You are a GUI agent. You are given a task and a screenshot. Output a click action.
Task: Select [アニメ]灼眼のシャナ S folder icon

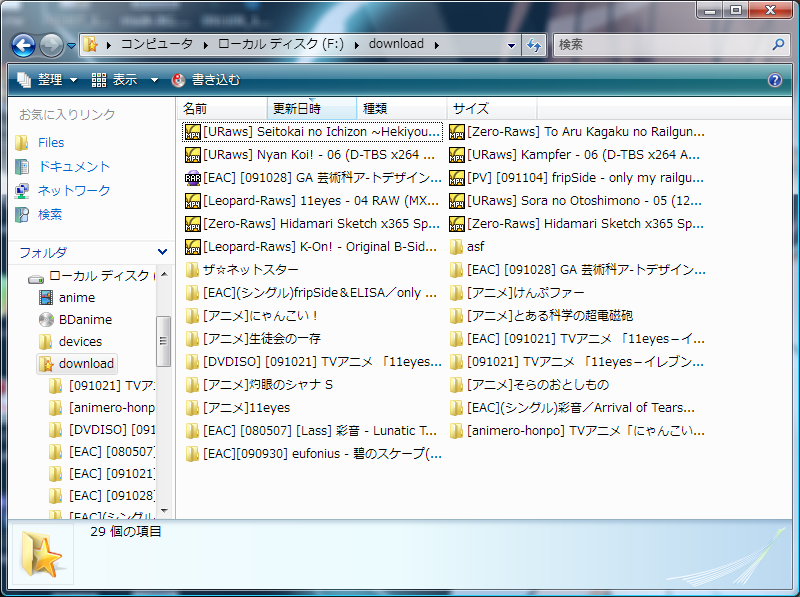tap(192, 385)
